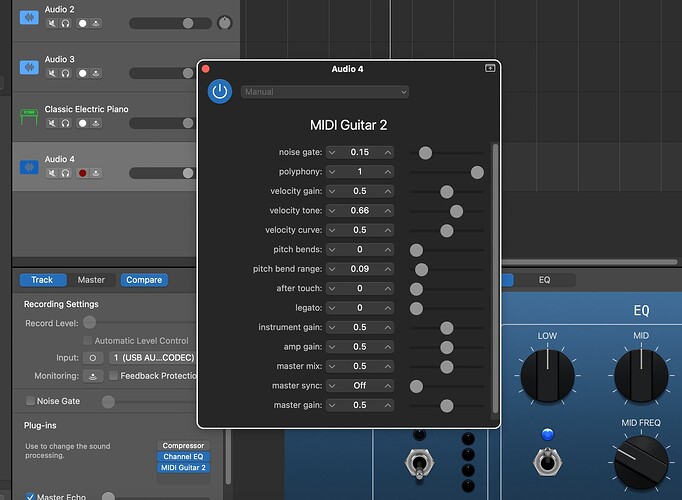Click the MID FREQ knob

pos(641,463)
